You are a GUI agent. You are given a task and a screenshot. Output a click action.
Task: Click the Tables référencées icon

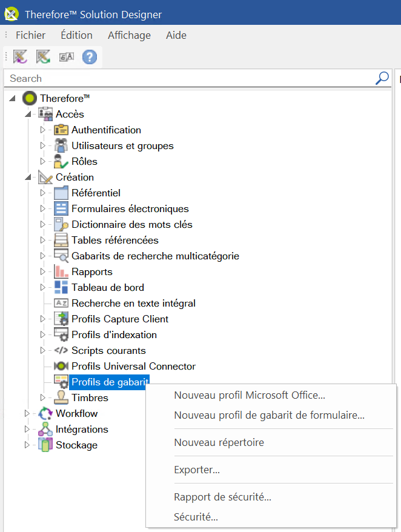point(61,240)
